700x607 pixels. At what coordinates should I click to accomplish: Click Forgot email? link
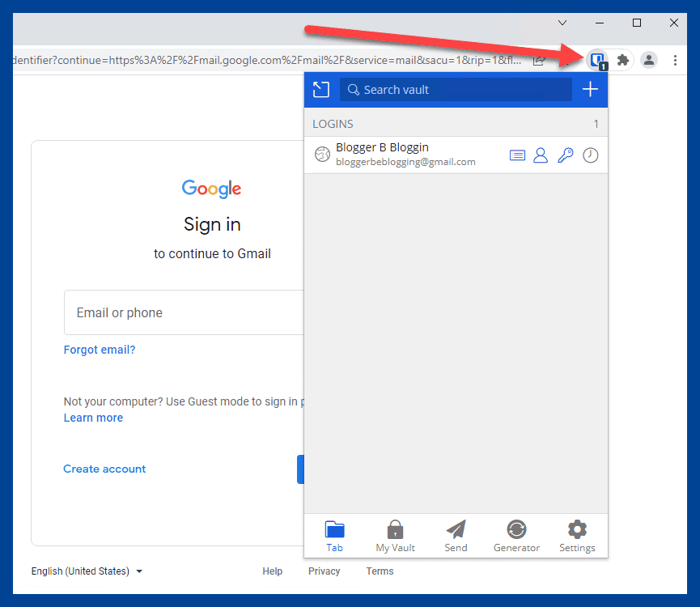point(99,350)
